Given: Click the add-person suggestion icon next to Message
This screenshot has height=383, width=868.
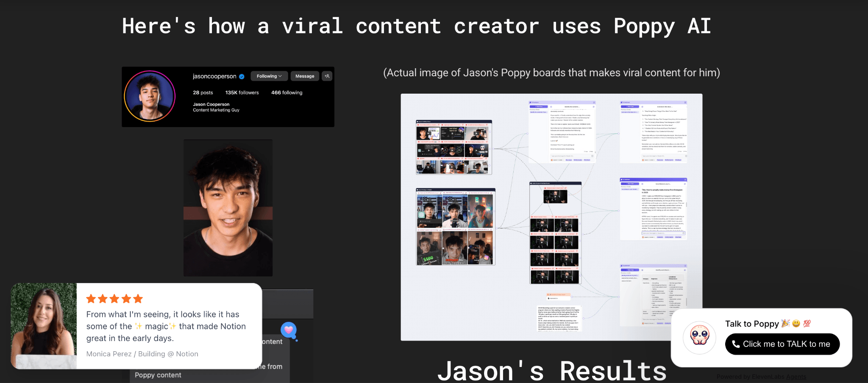Looking at the screenshot, I should tap(327, 76).
